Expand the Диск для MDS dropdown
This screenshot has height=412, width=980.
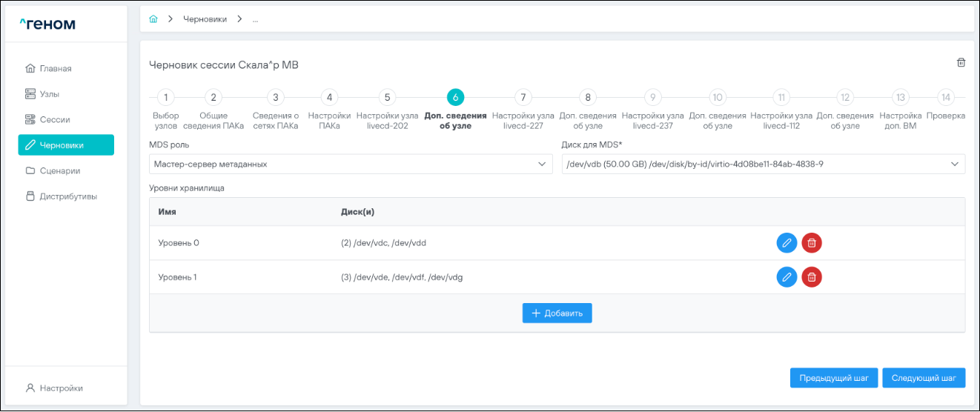click(x=764, y=164)
